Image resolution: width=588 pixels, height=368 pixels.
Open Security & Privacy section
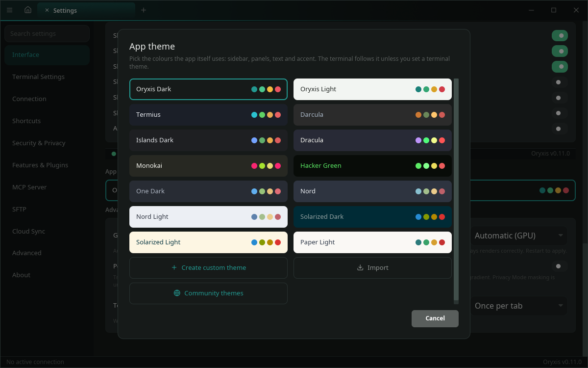click(x=47, y=143)
